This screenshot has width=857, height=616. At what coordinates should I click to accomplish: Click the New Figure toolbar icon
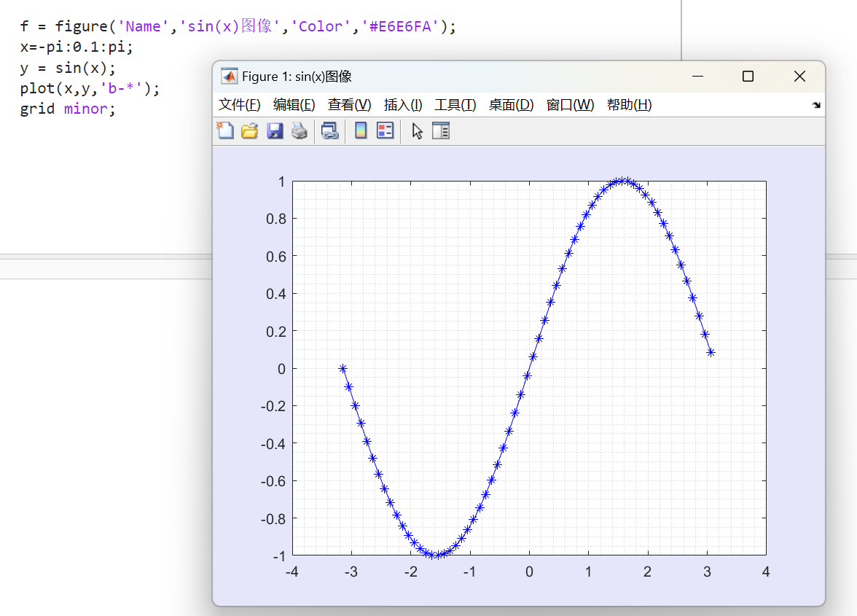(226, 130)
